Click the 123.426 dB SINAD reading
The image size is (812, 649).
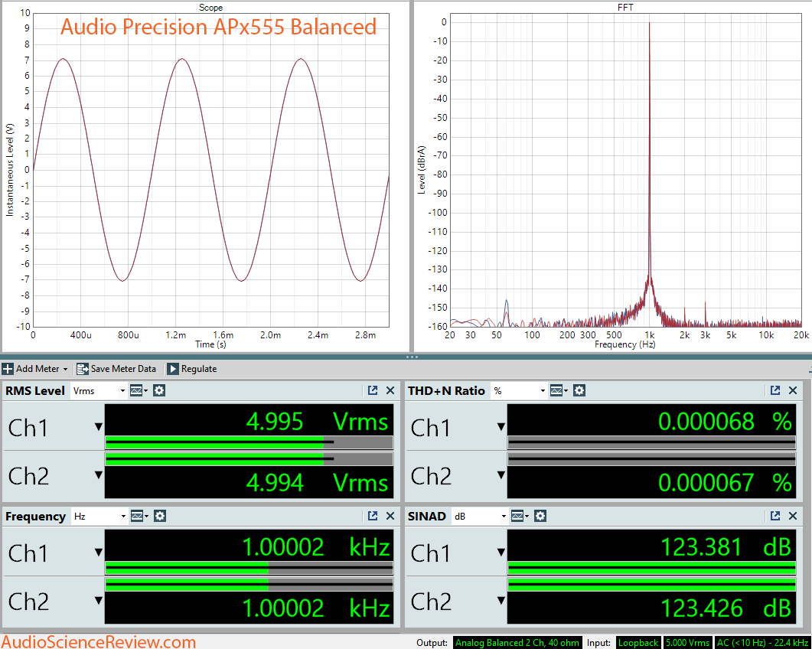point(726,608)
